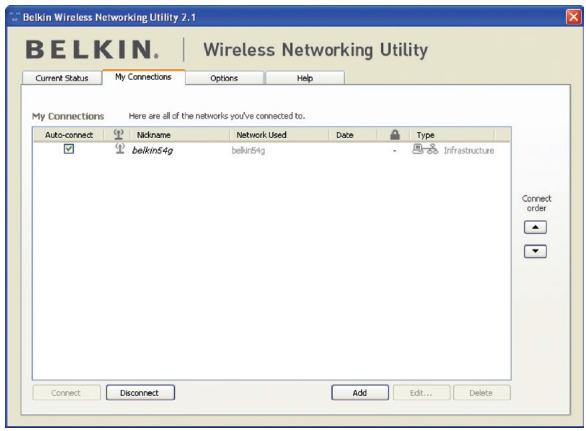
Task: Sort by Nickname column header
Action: click(179, 135)
